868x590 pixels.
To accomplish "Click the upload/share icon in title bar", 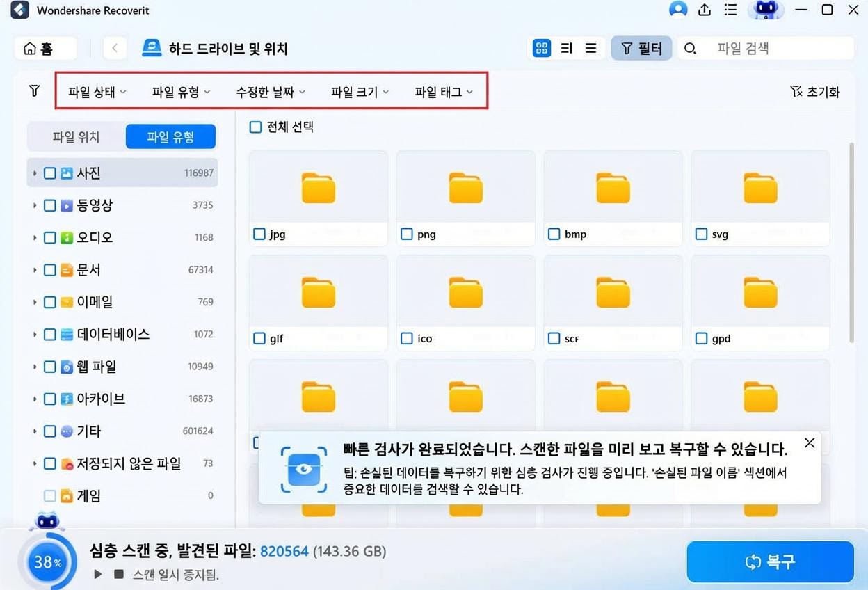I will tap(705, 10).
